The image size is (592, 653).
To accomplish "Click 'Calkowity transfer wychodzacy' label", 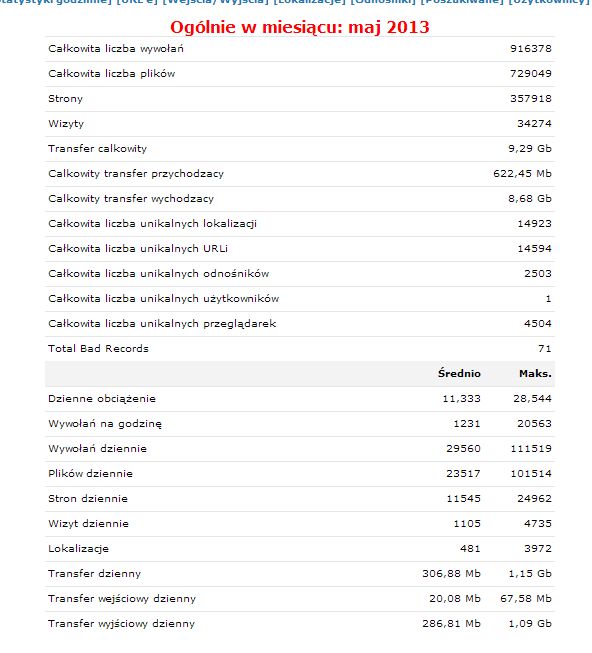I will click(131, 199).
